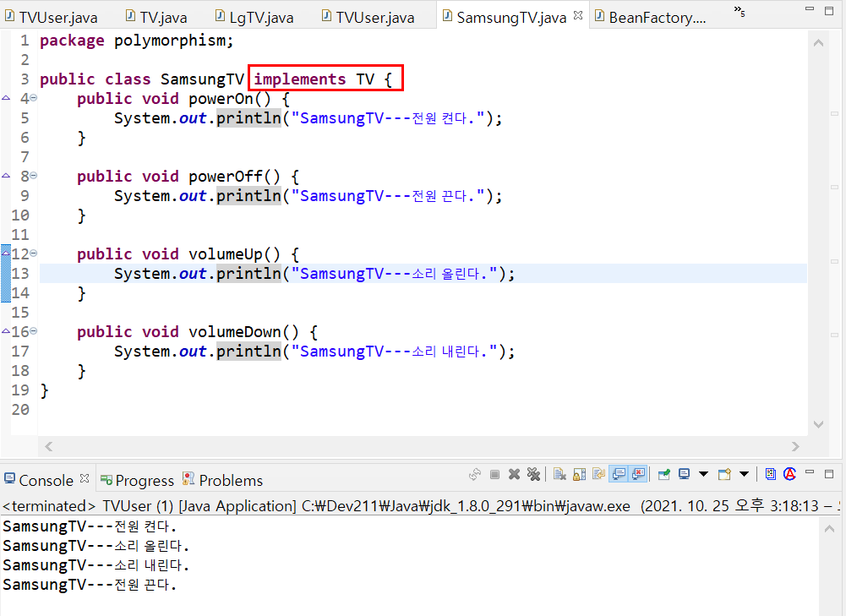Click console output 'SamsungTV---소리 내린다.'
The image size is (846, 616).
(96, 565)
